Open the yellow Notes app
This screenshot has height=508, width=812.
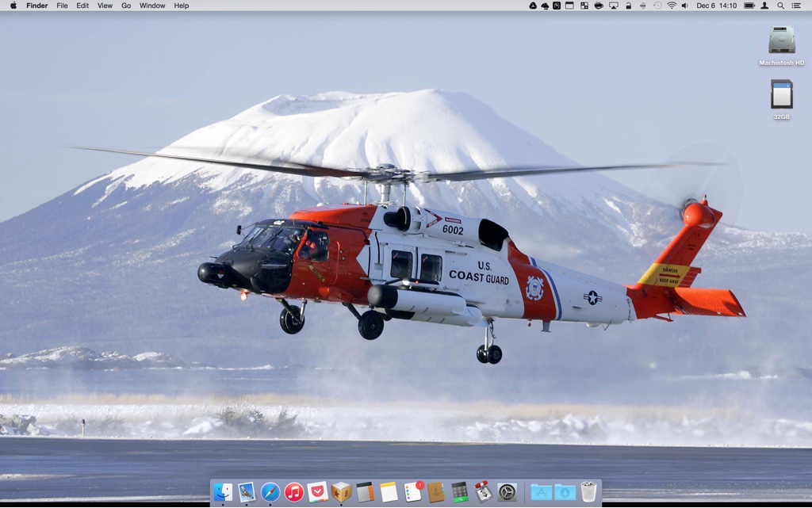coord(389,492)
